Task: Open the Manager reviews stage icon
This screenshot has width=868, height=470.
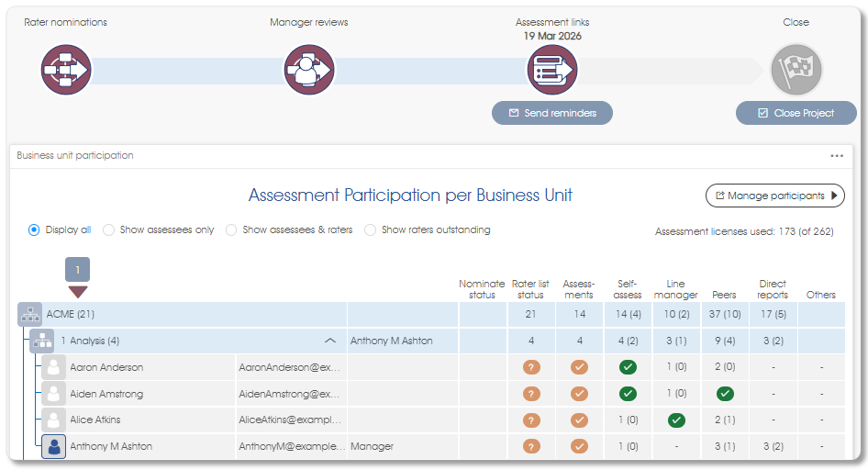Action: tap(309, 70)
